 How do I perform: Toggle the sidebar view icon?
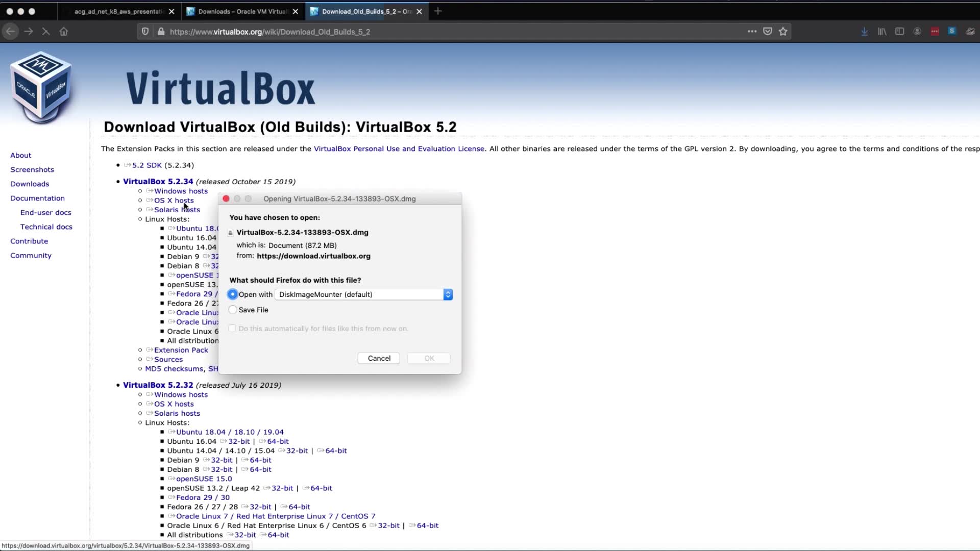point(899,32)
